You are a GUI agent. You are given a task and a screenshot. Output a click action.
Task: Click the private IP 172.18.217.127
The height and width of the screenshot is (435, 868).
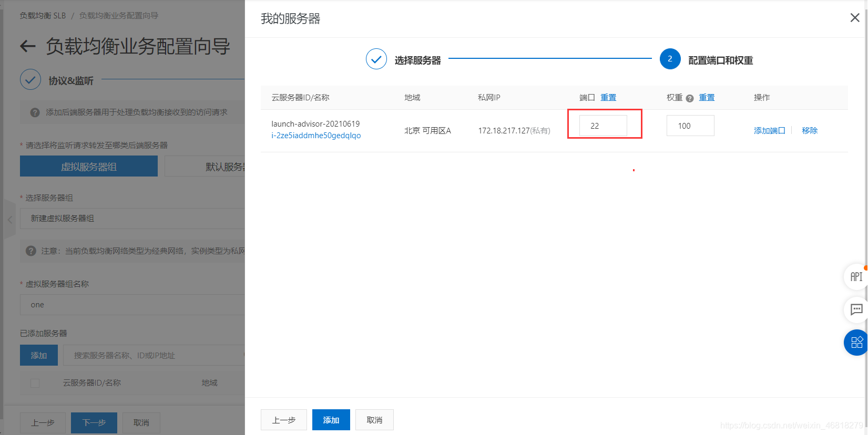click(x=504, y=130)
